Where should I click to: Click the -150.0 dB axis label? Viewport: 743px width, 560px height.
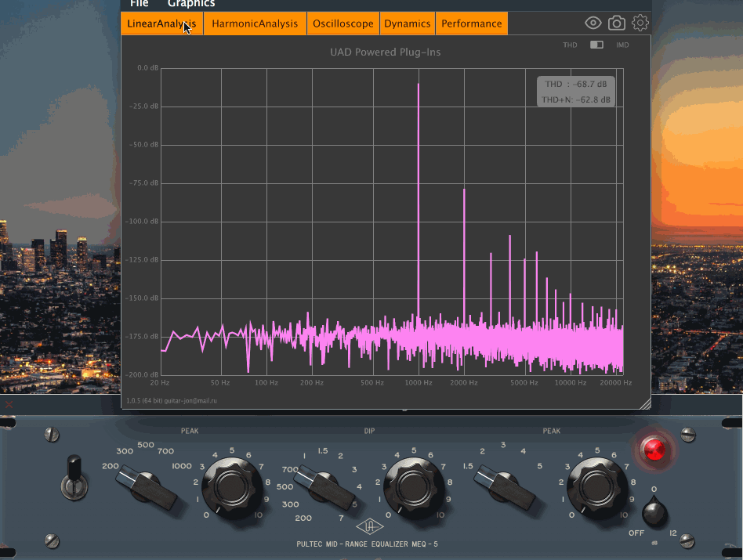142,298
